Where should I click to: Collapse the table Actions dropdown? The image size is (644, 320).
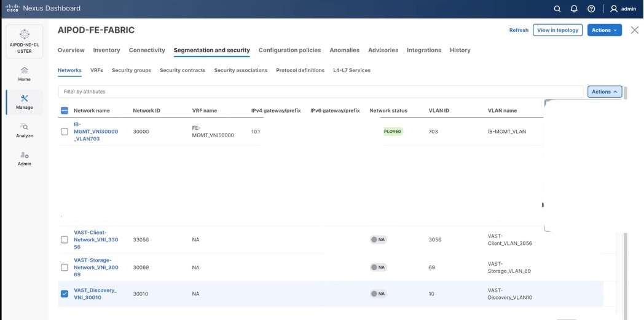[x=605, y=92]
